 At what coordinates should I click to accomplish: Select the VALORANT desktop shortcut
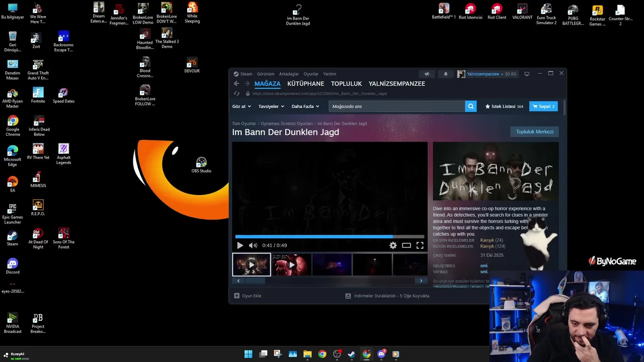(522, 12)
